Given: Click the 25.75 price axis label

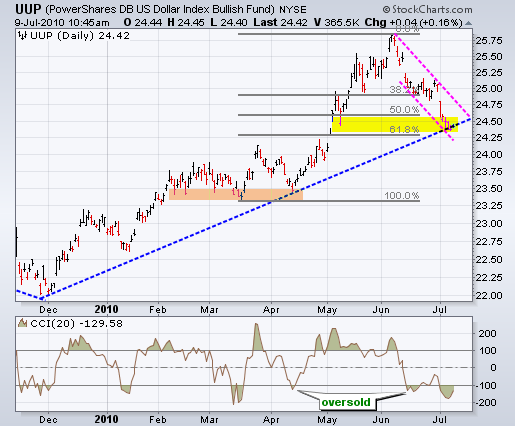Looking at the screenshot, I should coord(489,41).
